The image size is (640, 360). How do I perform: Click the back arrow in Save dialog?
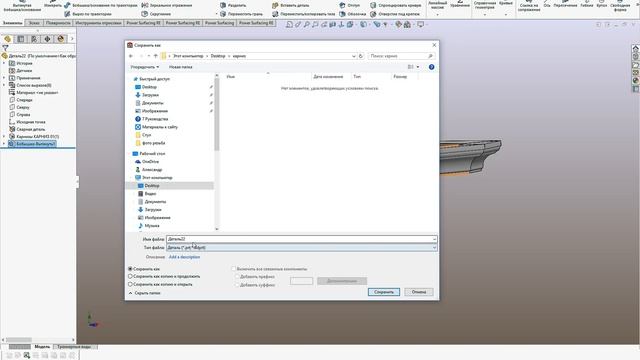[131, 56]
